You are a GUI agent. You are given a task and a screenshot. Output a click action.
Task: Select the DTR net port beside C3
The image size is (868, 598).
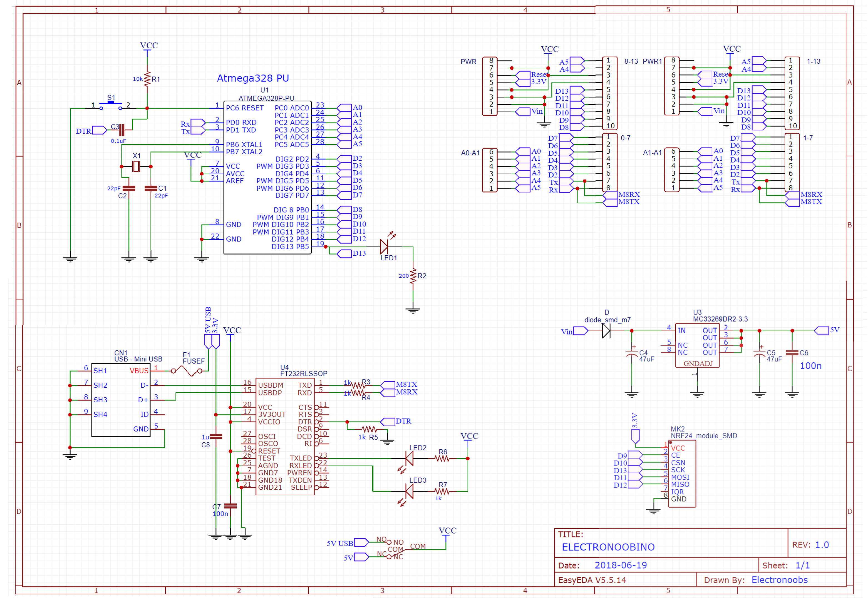(x=100, y=130)
